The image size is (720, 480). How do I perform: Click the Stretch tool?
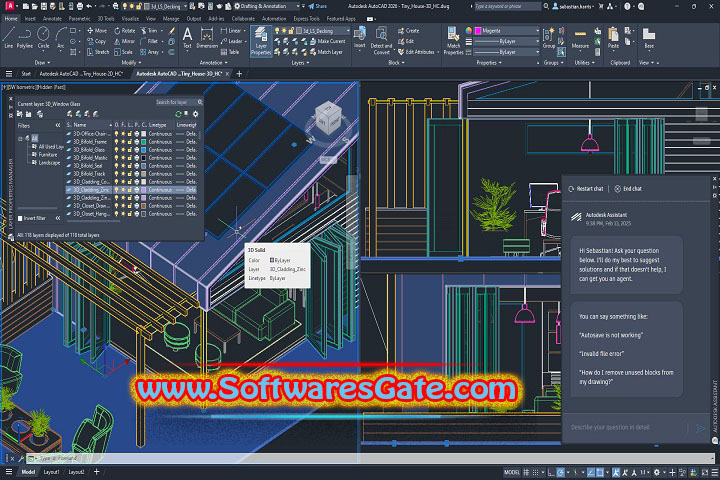coord(98,52)
